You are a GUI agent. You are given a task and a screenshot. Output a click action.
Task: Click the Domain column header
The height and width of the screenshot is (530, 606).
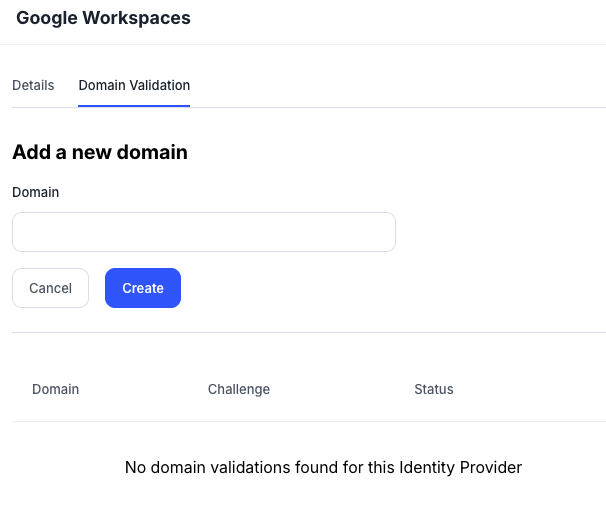tap(55, 389)
